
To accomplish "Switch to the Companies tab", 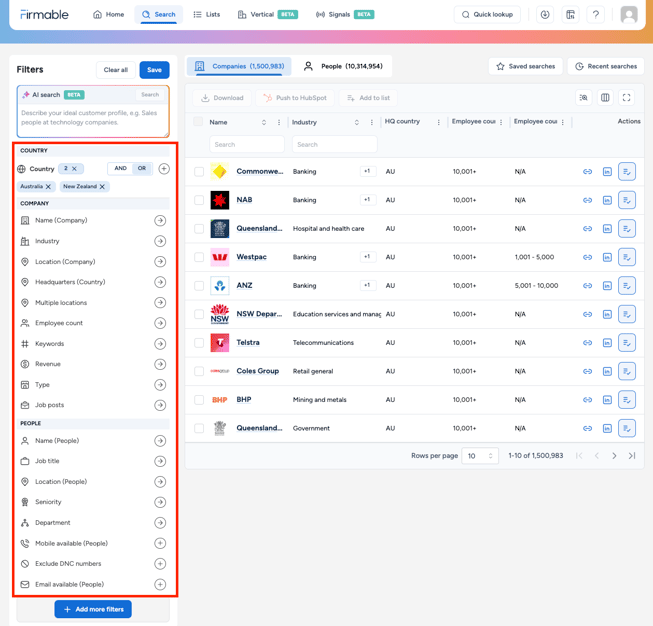I will (239, 66).
